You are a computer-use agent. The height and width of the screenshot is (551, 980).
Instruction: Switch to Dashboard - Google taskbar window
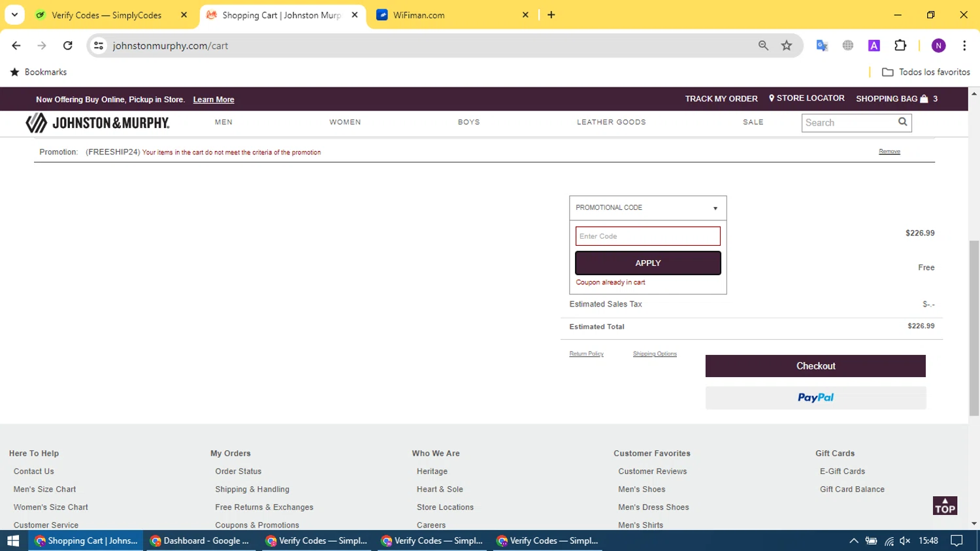[201, 541]
